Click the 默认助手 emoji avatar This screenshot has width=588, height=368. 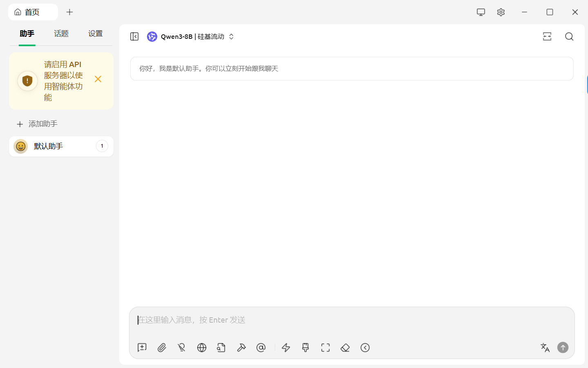21,146
